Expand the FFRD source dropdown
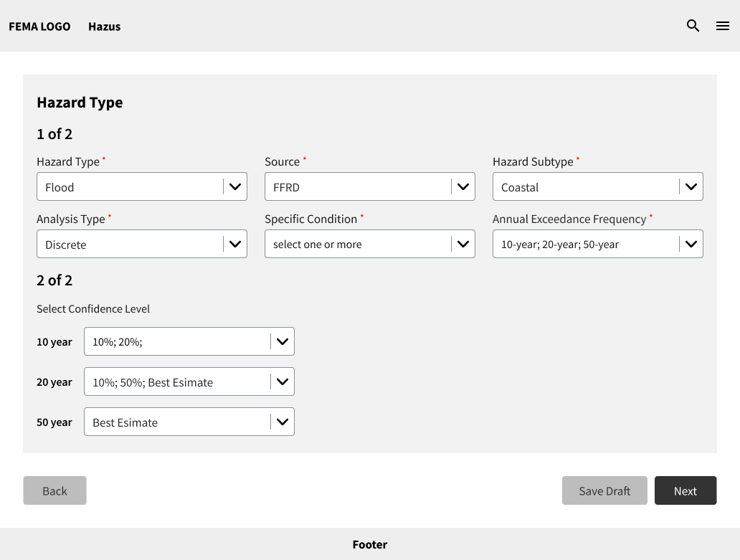 (x=357, y=186)
